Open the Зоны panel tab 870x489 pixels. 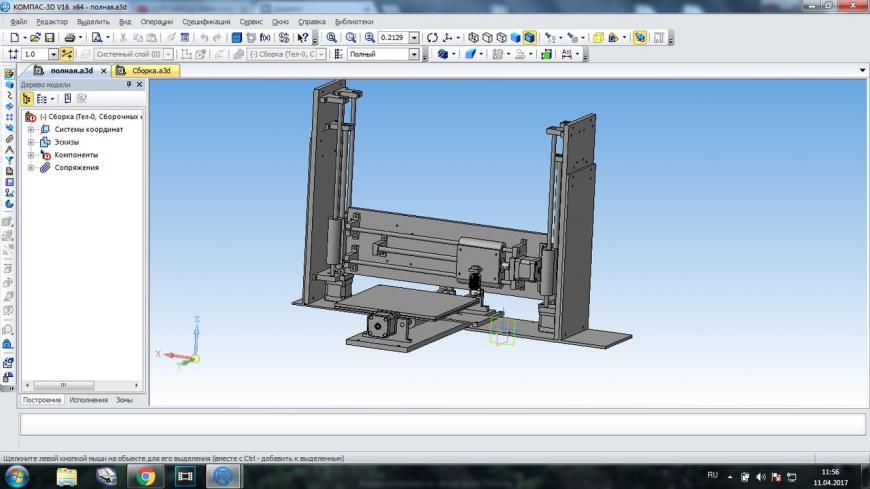coord(124,399)
